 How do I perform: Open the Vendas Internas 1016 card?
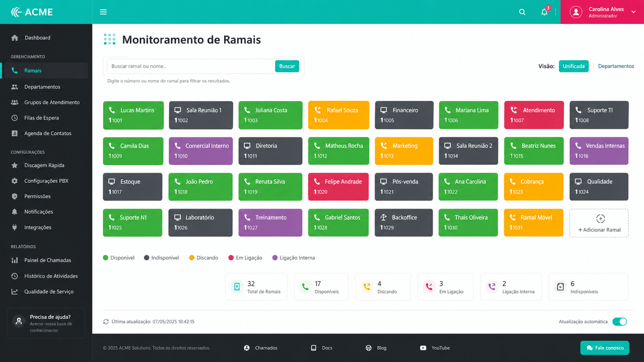599,151
